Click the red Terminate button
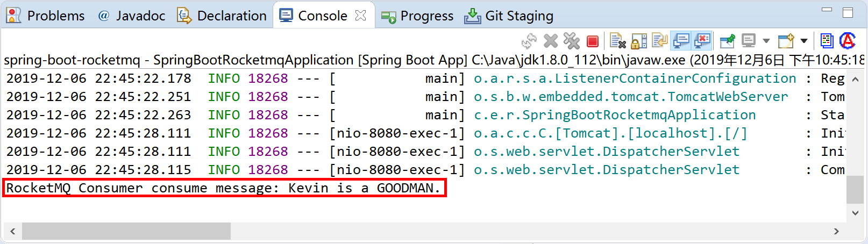This screenshot has height=244, width=868. click(x=593, y=41)
